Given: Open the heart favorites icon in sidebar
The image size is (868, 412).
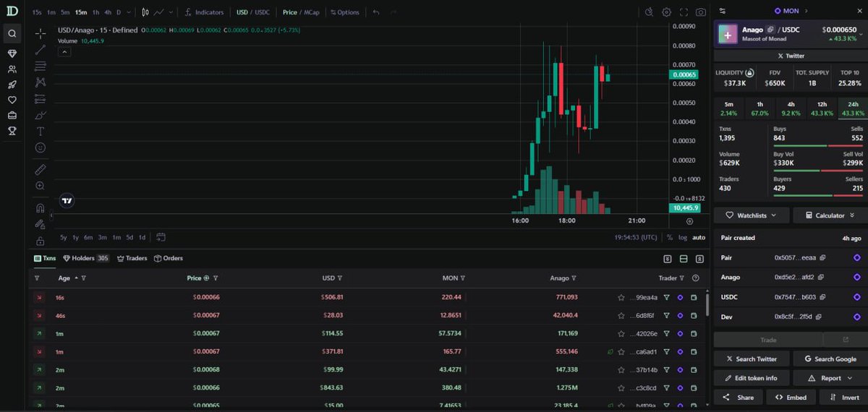Looking at the screenshot, I should point(12,100).
